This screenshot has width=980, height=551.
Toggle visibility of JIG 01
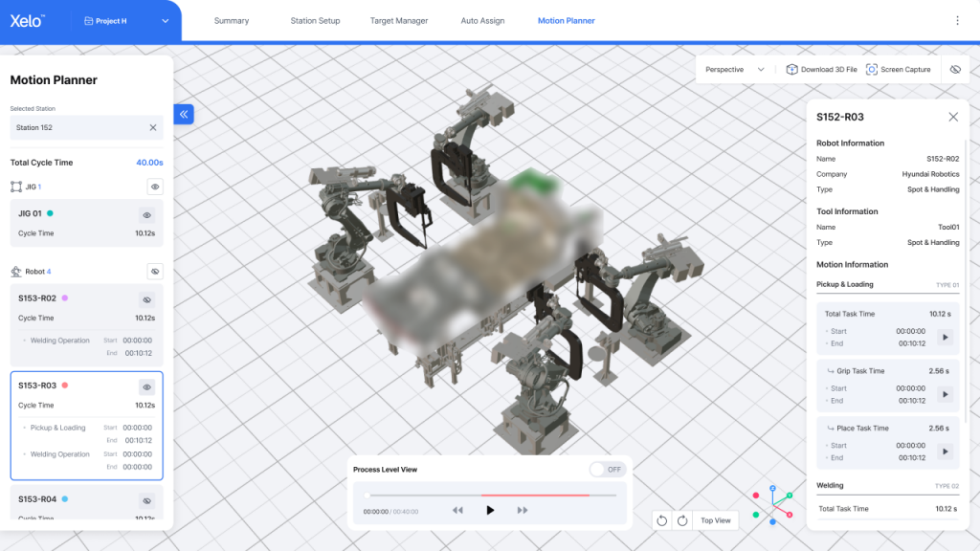pos(146,215)
